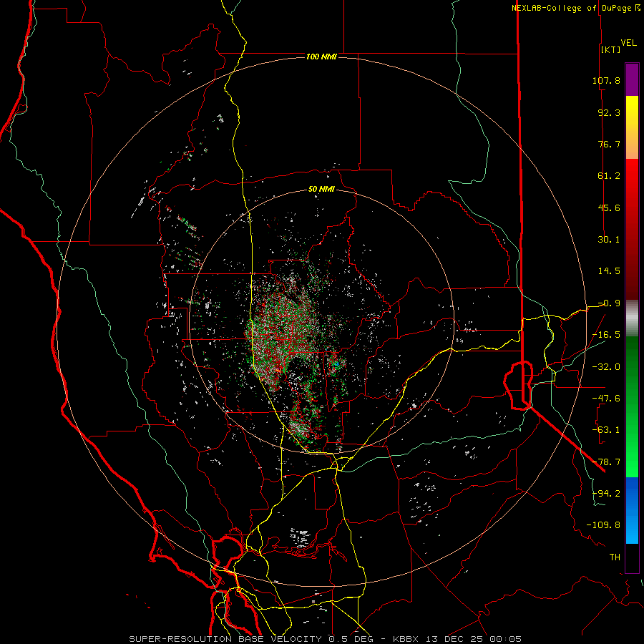Click the [KT] units label
The height and width of the screenshot is (644, 644).
(611, 49)
